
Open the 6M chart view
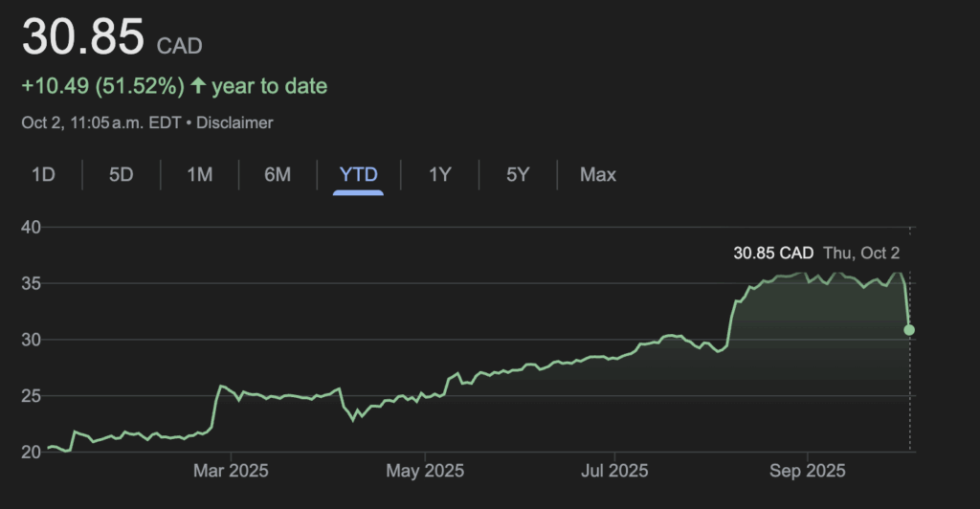point(278,175)
